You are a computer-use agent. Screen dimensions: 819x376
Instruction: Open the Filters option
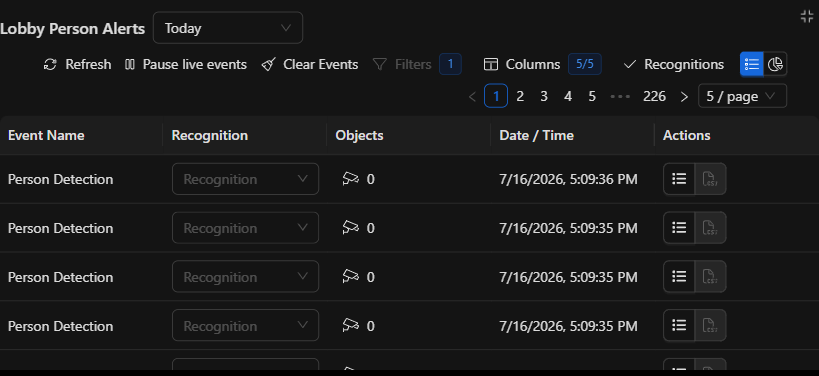402,65
